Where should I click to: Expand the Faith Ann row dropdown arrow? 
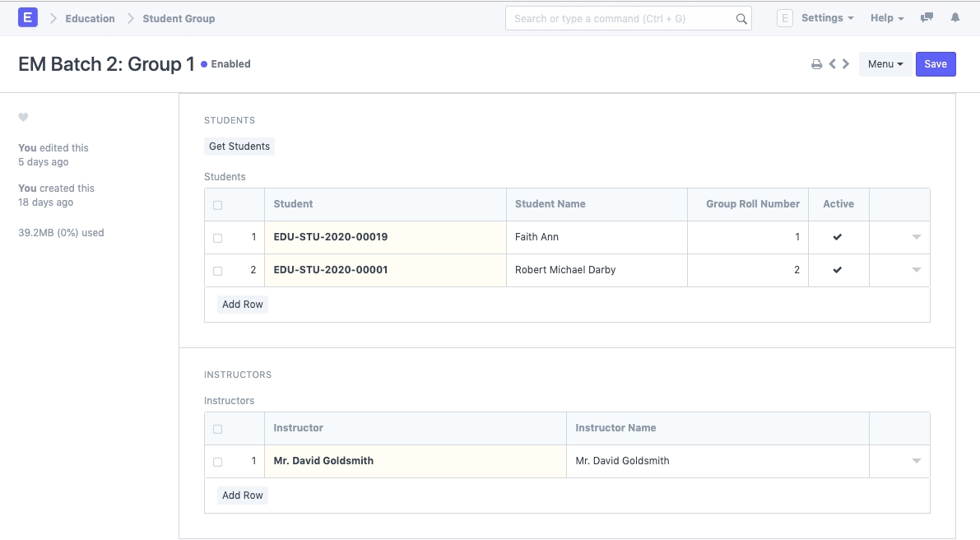click(916, 237)
